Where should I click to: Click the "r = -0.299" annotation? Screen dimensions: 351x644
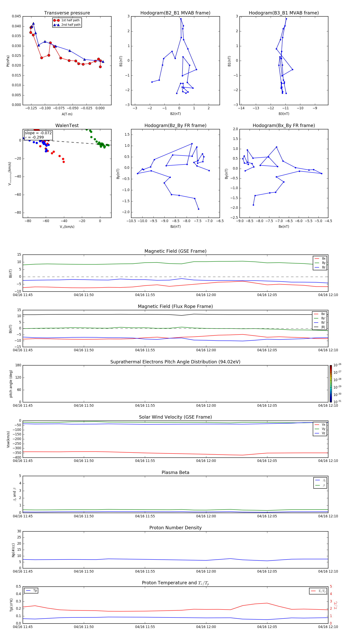[35, 137]
